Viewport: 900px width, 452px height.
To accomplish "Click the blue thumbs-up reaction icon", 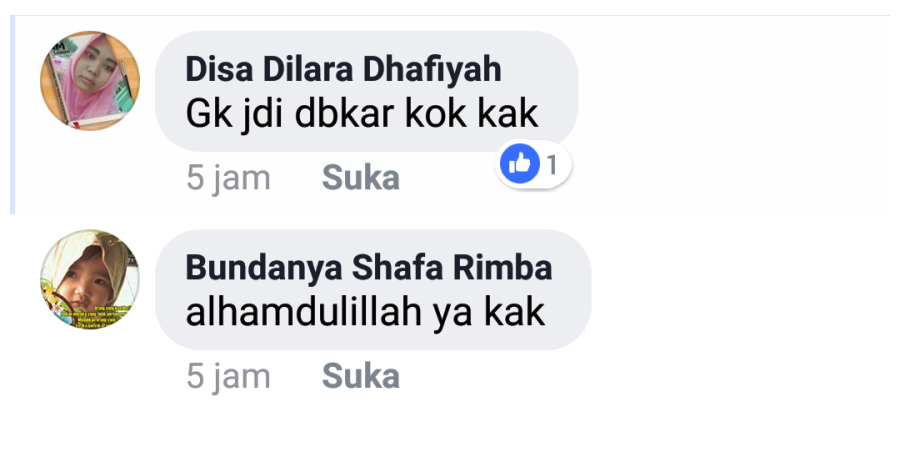I will pyautogui.click(x=519, y=164).
